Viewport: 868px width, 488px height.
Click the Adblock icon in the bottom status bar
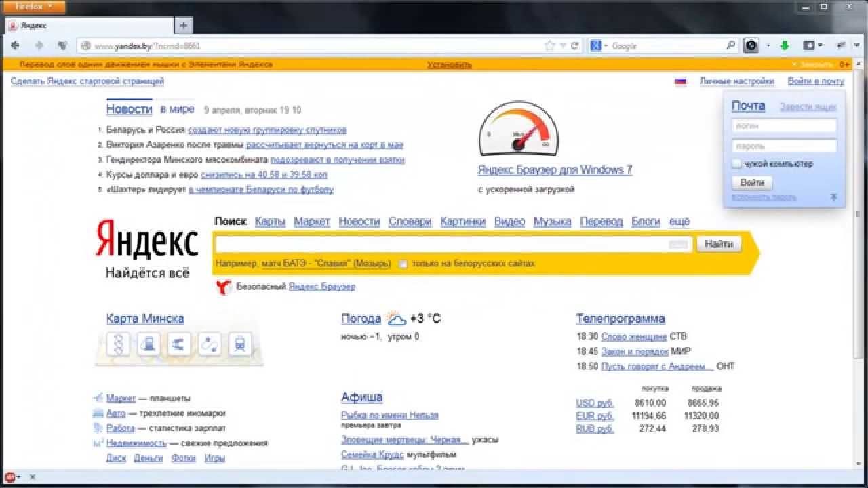pyautogui.click(x=9, y=477)
